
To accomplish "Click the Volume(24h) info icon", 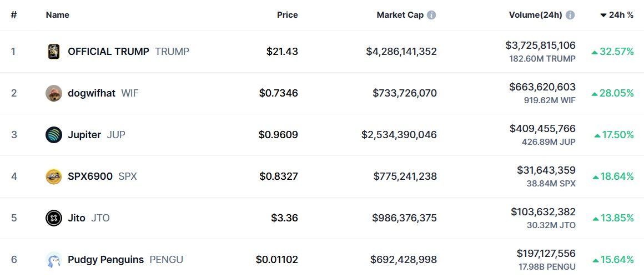I will coord(570,15).
